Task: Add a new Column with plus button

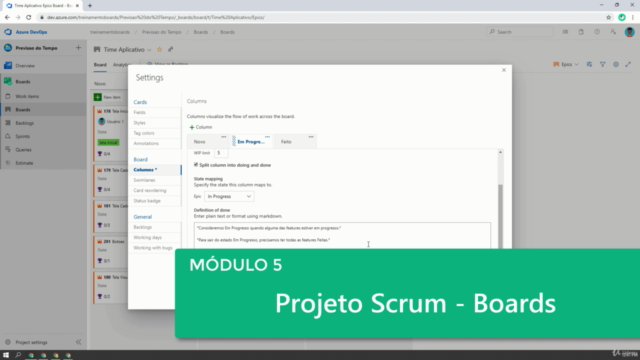Action: point(200,127)
